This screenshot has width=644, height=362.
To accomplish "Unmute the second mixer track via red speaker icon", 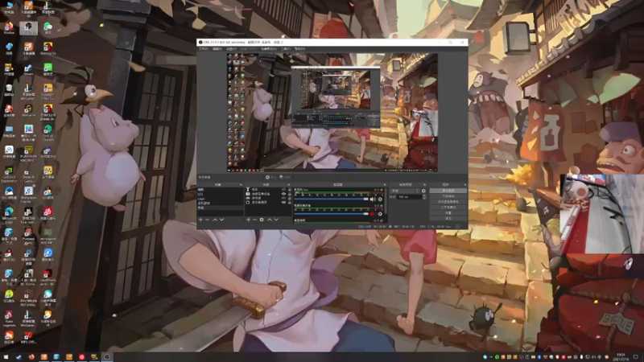I will (372, 214).
